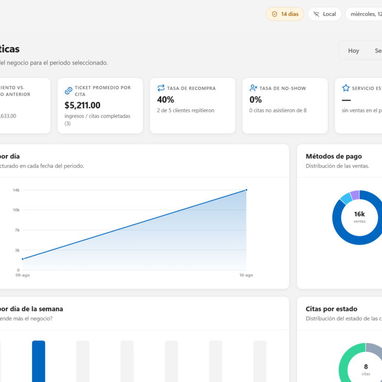Click the 14k y-axis label
This screenshot has height=382, width=382.
(16, 190)
